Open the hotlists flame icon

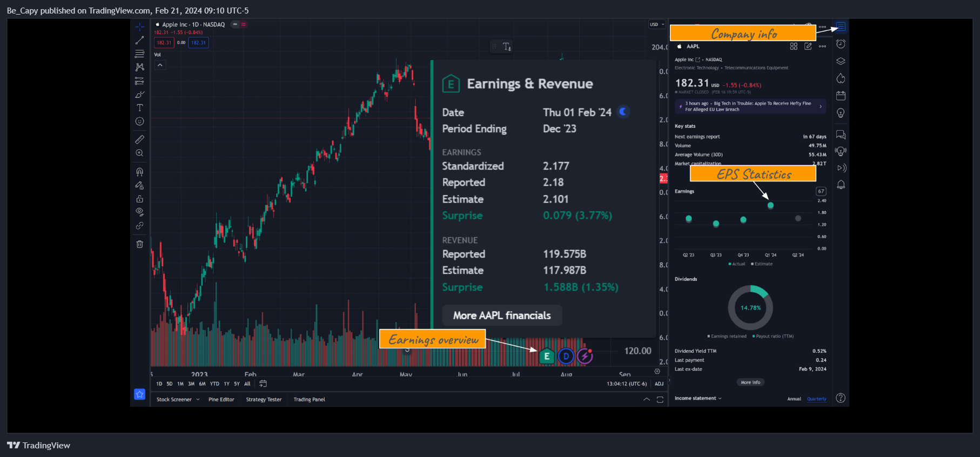(841, 78)
